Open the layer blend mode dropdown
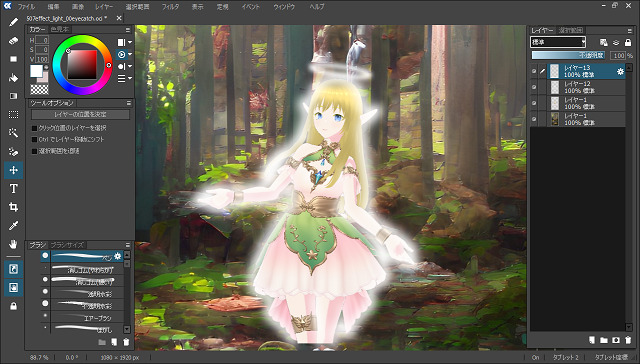 [x=558, y=42]
